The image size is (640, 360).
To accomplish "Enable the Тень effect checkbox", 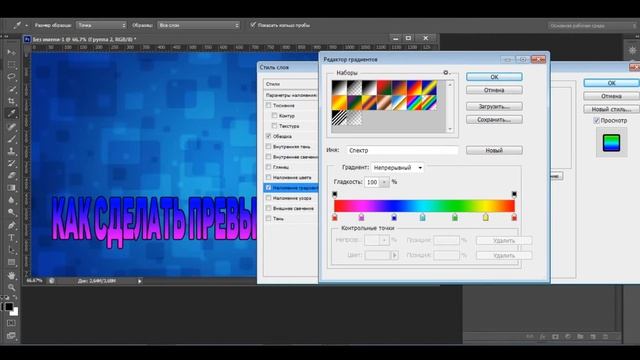I will pyautogui.click(x=268, y=218).
